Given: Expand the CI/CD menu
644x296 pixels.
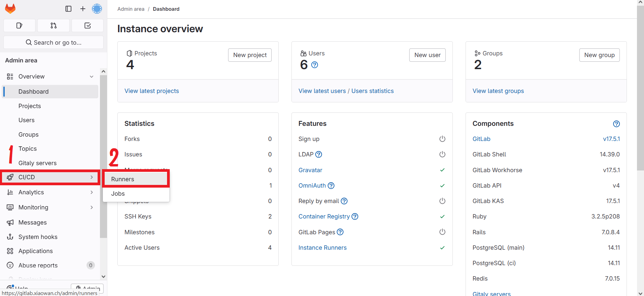Looking at the screenshot, I should (50, 177).
